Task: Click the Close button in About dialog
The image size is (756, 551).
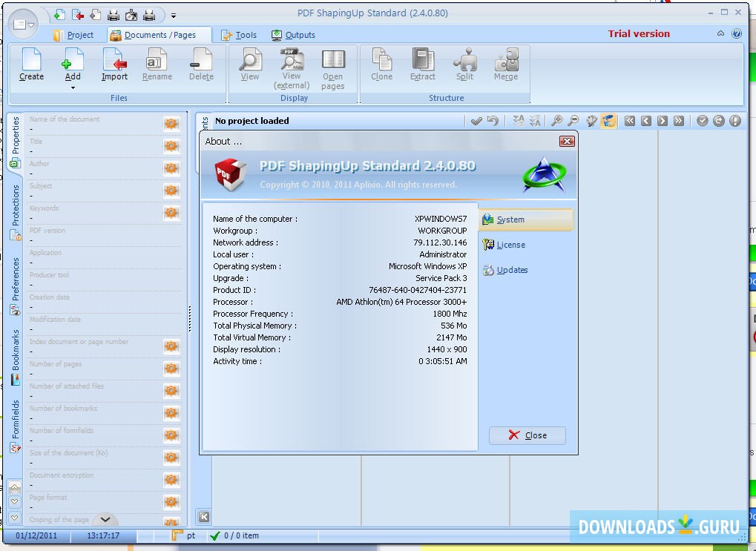Action: [527, 435]
